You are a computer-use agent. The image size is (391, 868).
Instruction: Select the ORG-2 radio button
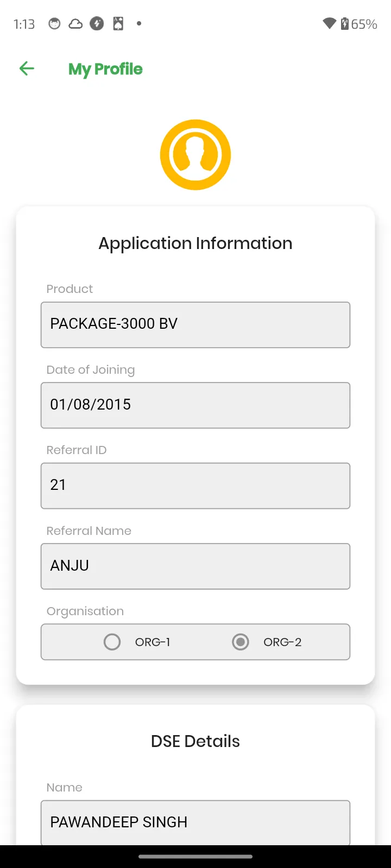[x=240, y=642]
